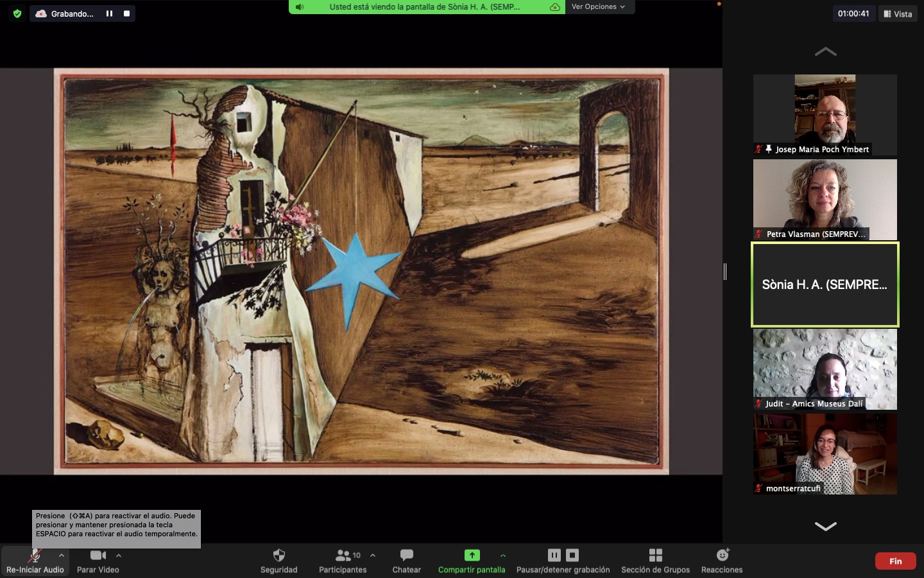Open the Reacciones emoji menu
Screen dimensions: 924x578
point(722,556)
